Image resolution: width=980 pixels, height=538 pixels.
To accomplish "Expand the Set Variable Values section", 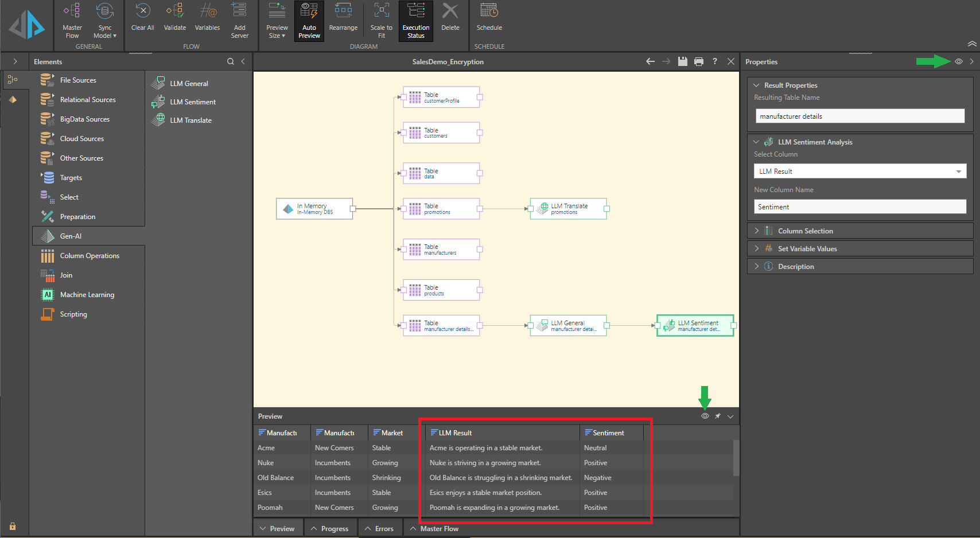I will point(807,249).
